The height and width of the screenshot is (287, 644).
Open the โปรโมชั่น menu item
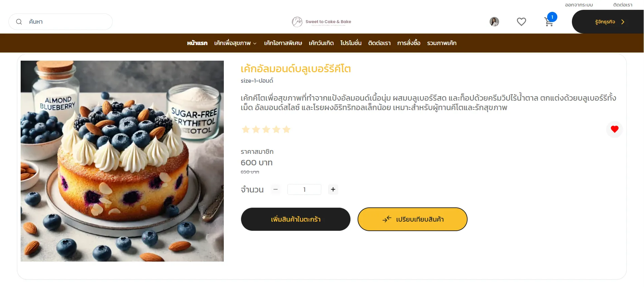click(x=351, y=43)
